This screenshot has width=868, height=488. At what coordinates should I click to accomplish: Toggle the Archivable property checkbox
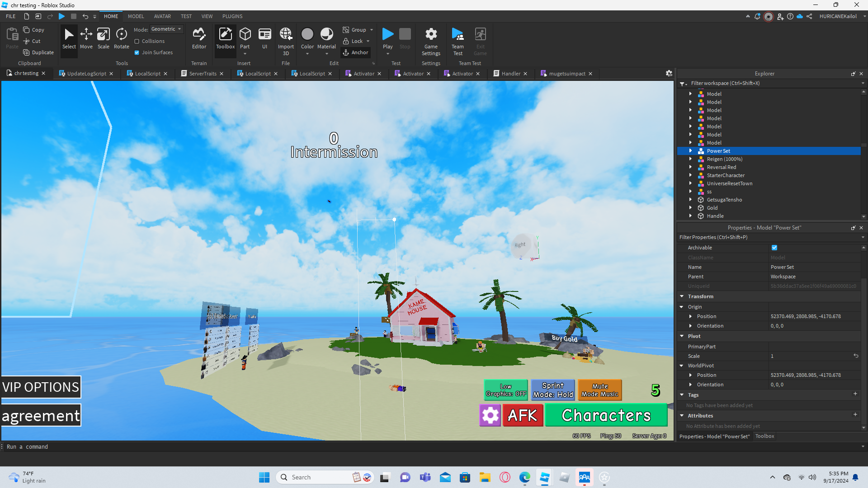[x=774, y=248]
